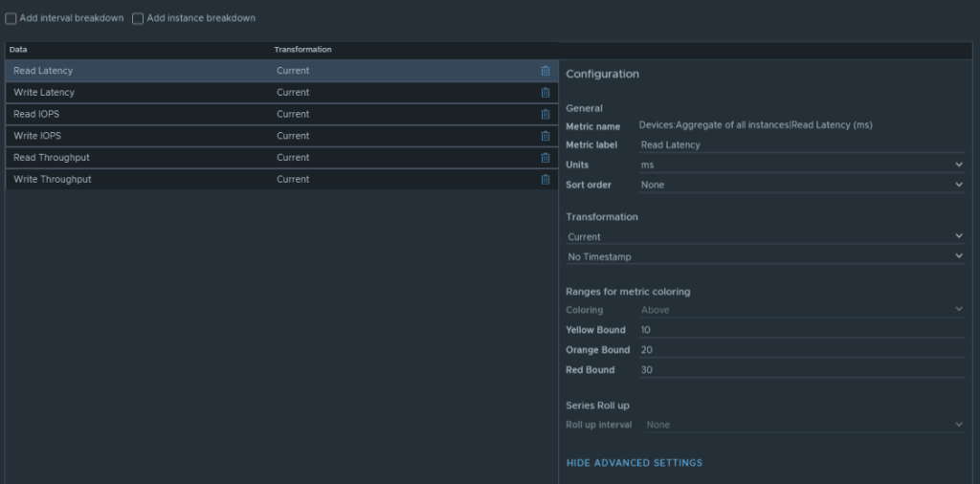
Task: Click the Red Bound input field
Action: pyautogui.click(x=801, y=370)
